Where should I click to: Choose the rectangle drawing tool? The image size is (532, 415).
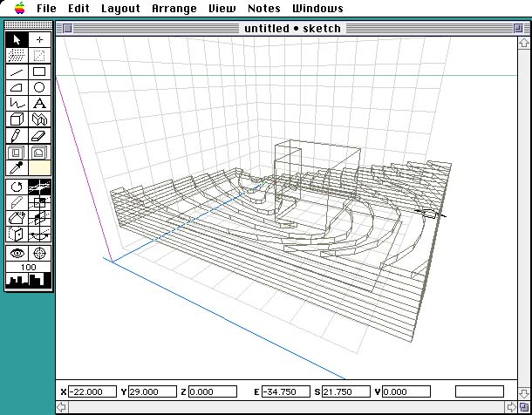click(x=39, y=71)
